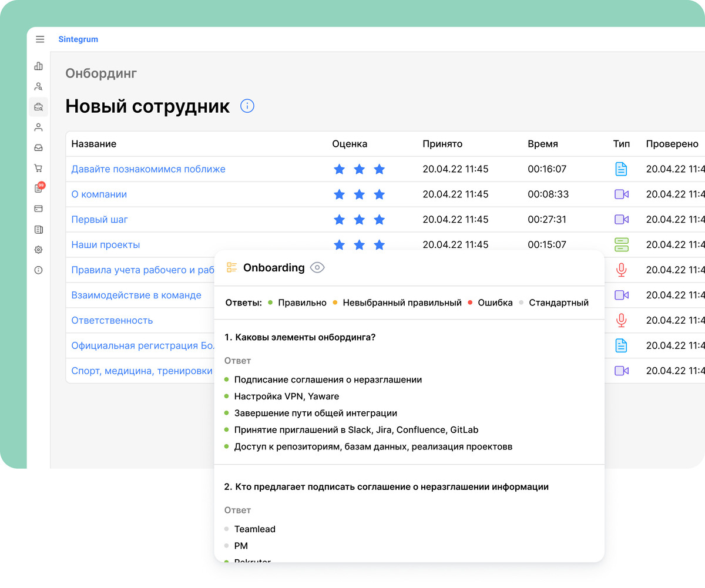Click the Ошибка legend label

[x=495, y=303]
